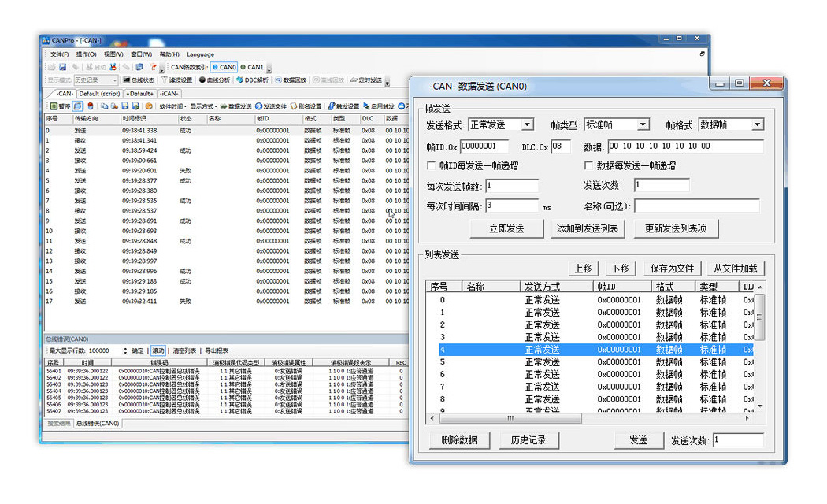
Task: Launch 曲线分析 curve analysis
Action: coord(214,80)
